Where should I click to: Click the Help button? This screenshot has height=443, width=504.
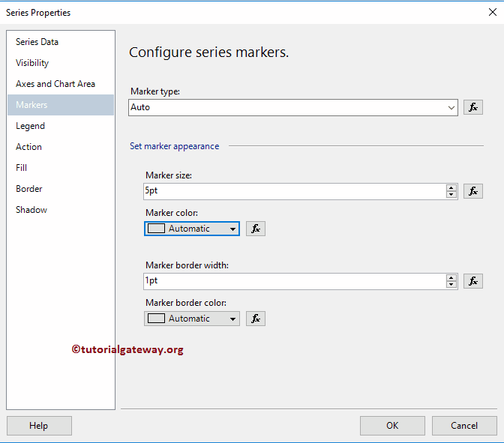[x=39, y=426]
